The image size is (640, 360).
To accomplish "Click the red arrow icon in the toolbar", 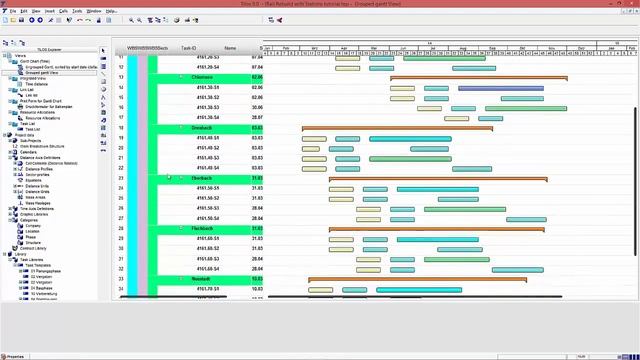I will [x=280, y=20].
